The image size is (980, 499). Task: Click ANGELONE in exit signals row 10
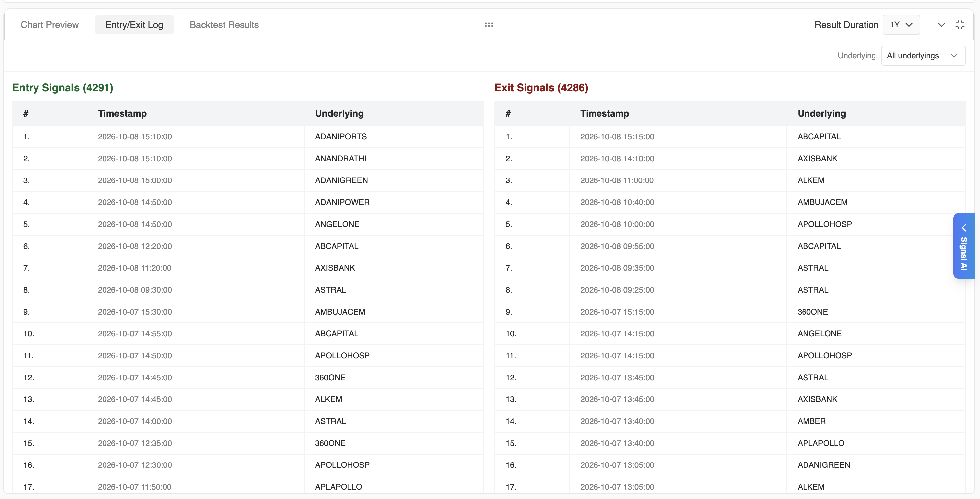coord(819,333)
